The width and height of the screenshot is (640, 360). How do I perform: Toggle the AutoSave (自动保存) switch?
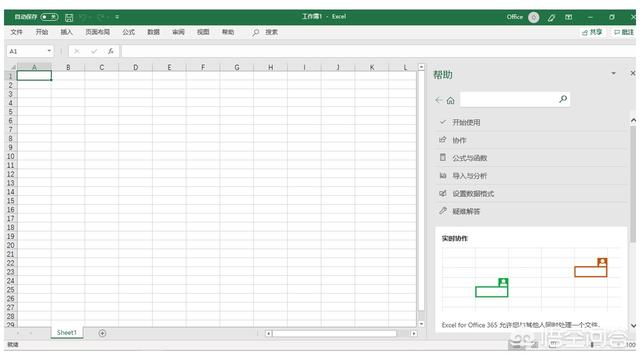[49, 17]
